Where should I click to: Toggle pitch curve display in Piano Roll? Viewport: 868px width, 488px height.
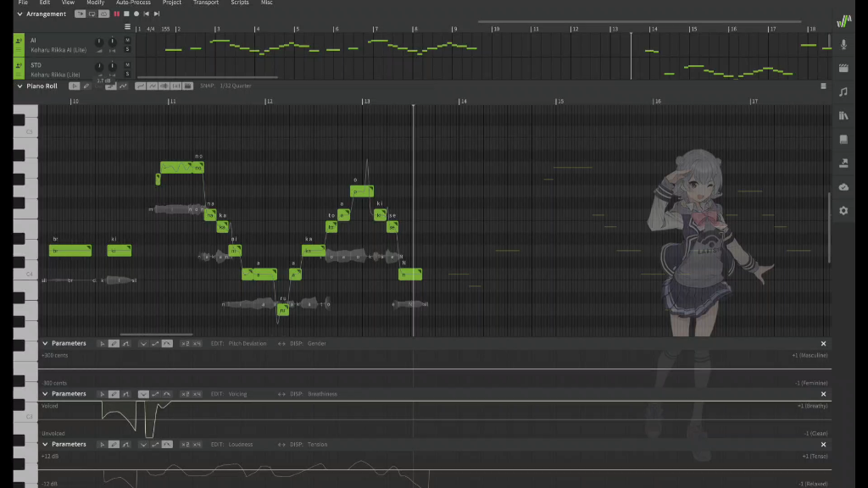point(141,86)
